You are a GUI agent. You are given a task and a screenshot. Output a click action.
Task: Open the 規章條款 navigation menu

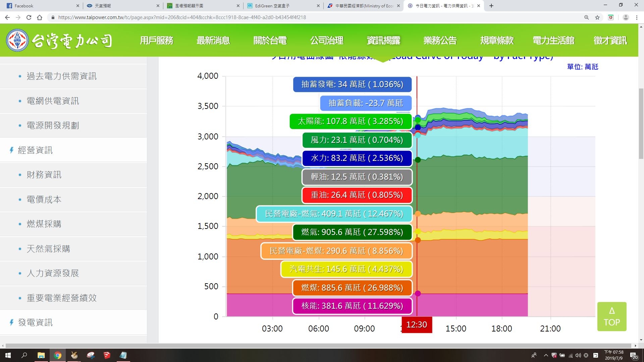tap(497, 41)
